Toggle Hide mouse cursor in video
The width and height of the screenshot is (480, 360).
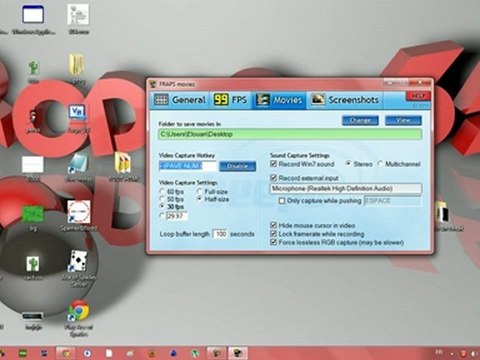pyautogui.click(x=274, y=225)
